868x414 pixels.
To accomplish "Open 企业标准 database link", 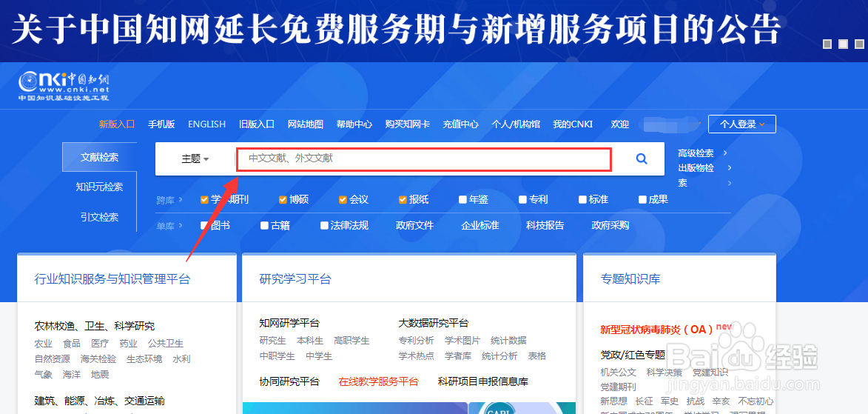I will click(x=480, y=226).
